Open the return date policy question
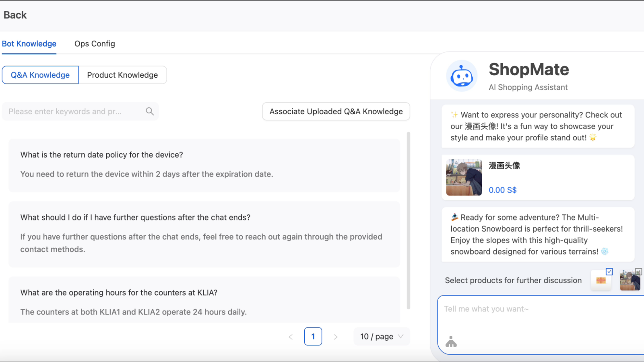 (102, 155)
